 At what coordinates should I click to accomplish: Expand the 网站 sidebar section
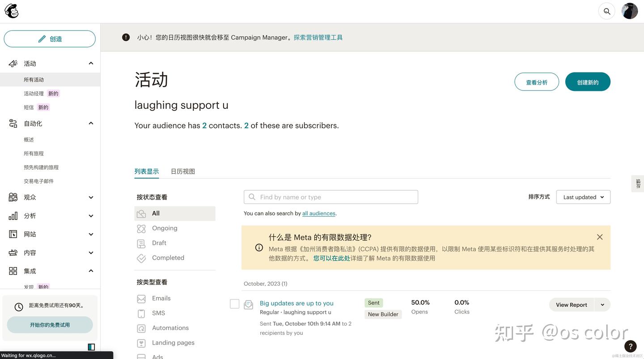pyautogui.click(x=91, y=234)
